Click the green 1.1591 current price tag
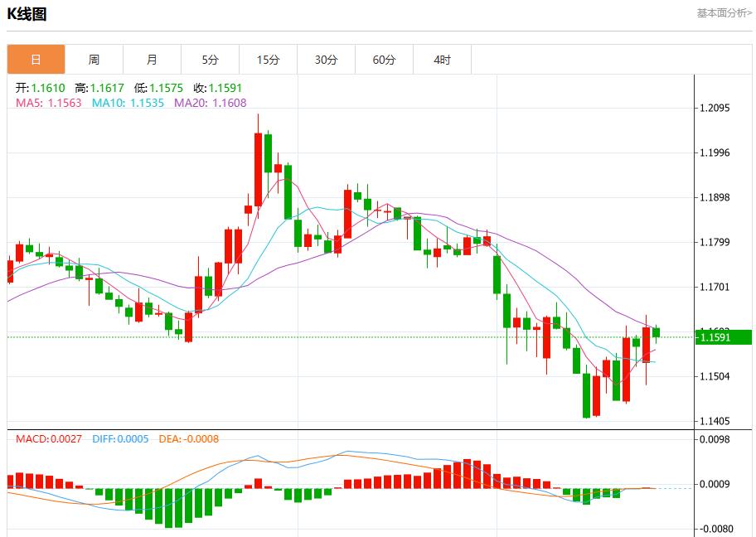 pos(724,337)
